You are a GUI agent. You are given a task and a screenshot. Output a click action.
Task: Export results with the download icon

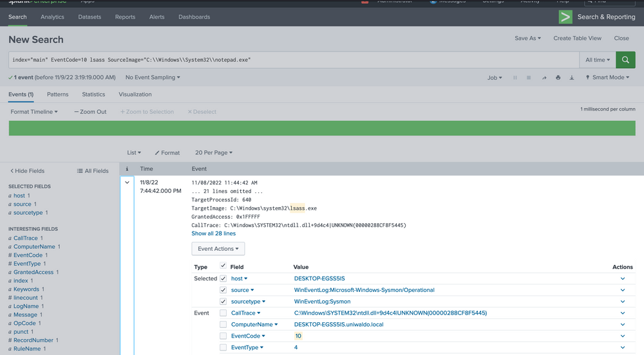572,78
